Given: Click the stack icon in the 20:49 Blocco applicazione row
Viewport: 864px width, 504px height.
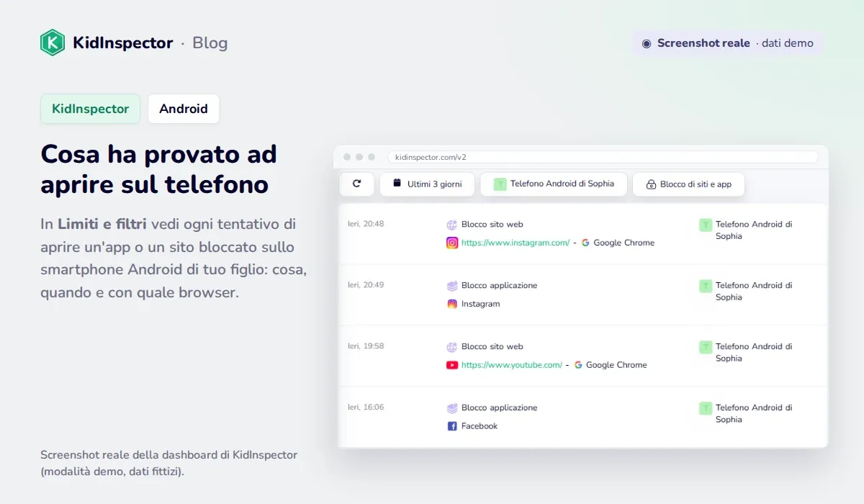Looking at the screenshot, I should [452, 286].
